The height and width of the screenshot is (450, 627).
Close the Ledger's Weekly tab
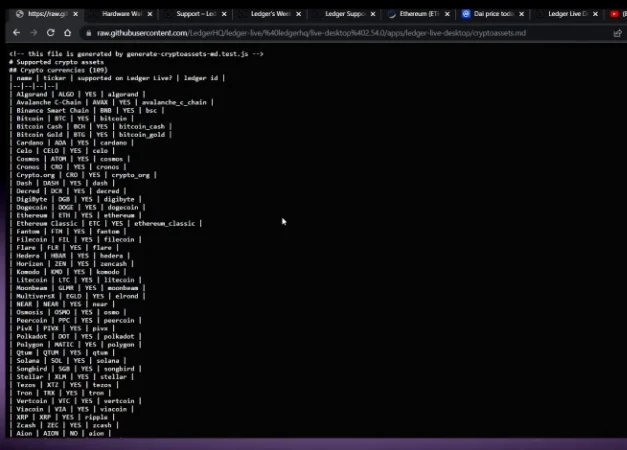(299, 14)
